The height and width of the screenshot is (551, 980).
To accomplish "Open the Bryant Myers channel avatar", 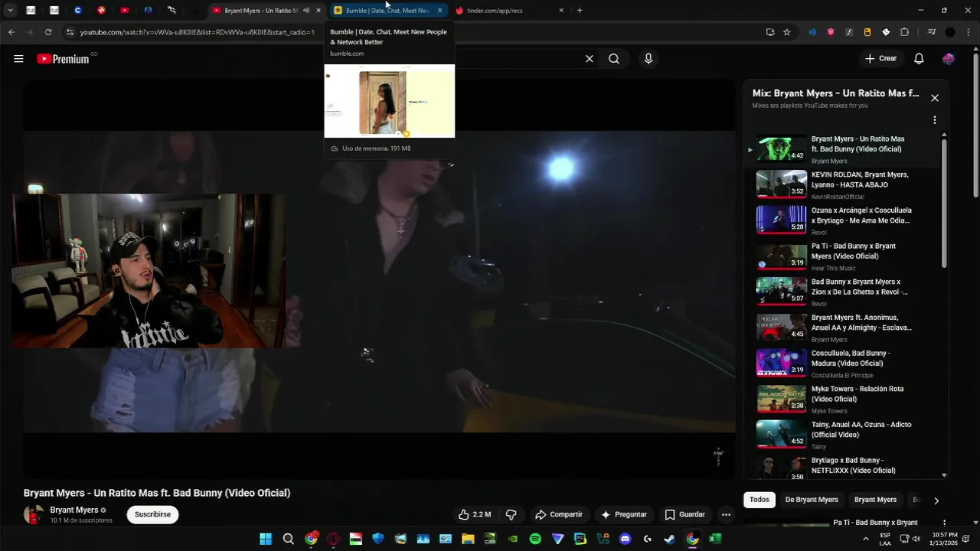I will pos(34,514).
